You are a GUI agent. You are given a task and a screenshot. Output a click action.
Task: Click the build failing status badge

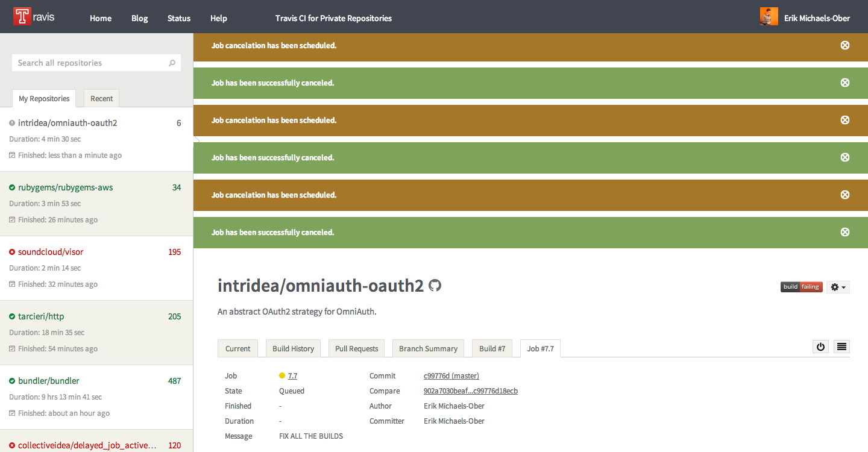801,287
